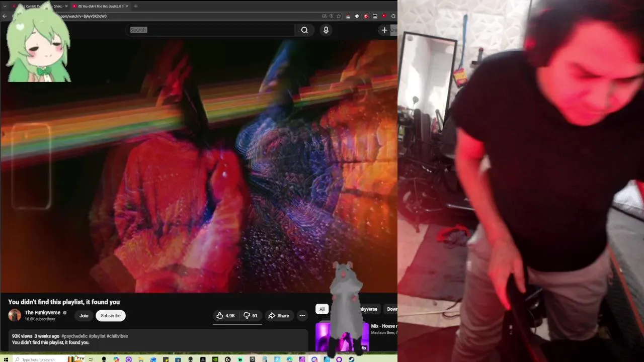
Task: Click the #playlist hashtag
Action: (97, 336)
